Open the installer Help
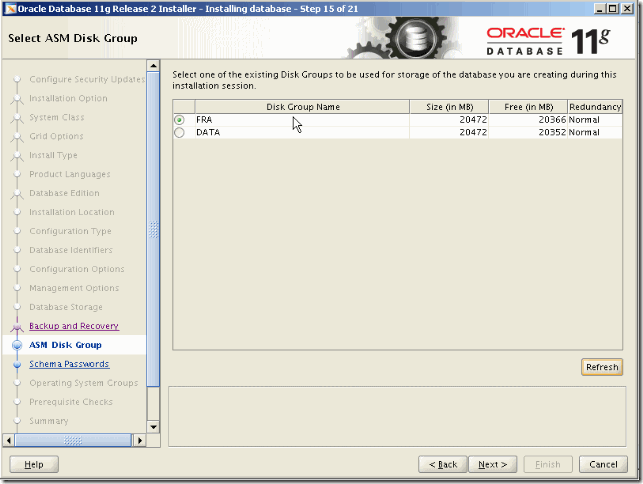The image size is (643, 484). 34,464
